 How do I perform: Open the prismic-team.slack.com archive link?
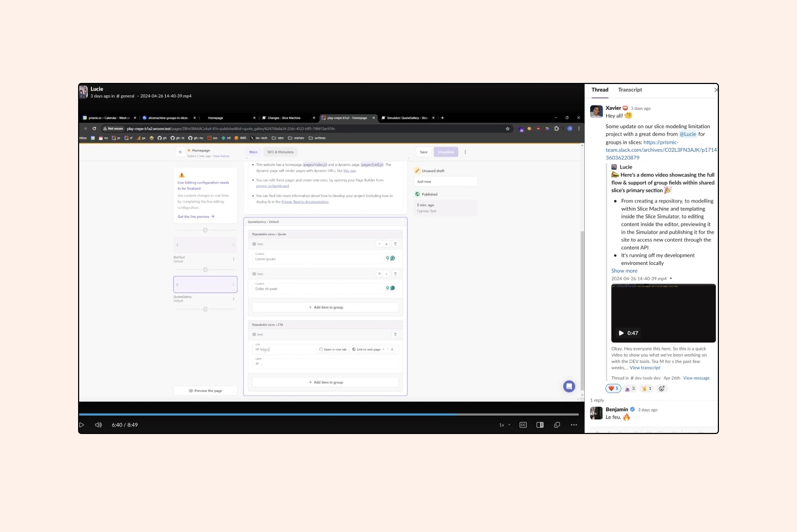(x=661, y=150)
